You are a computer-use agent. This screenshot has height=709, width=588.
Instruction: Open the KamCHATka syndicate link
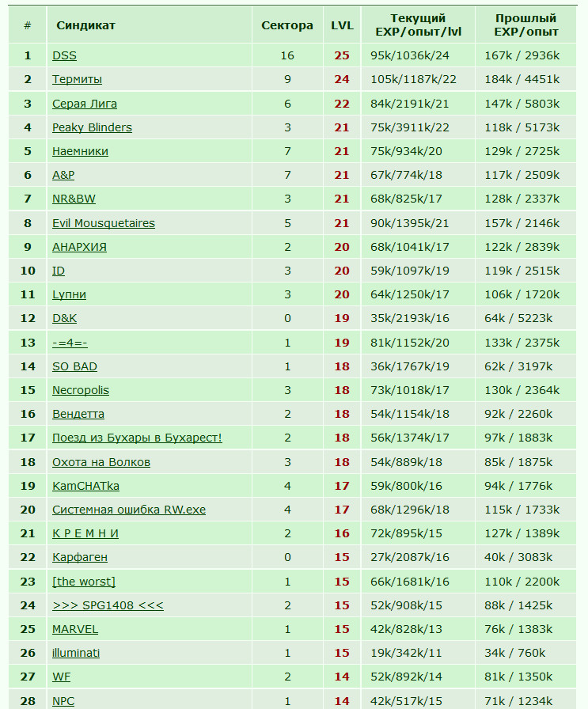coord(86,486)
